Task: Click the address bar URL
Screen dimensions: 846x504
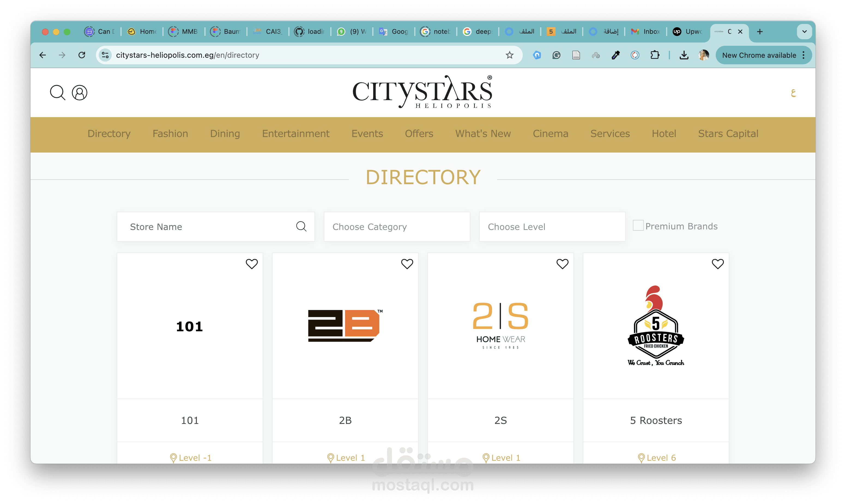Action: click(188, 55)
